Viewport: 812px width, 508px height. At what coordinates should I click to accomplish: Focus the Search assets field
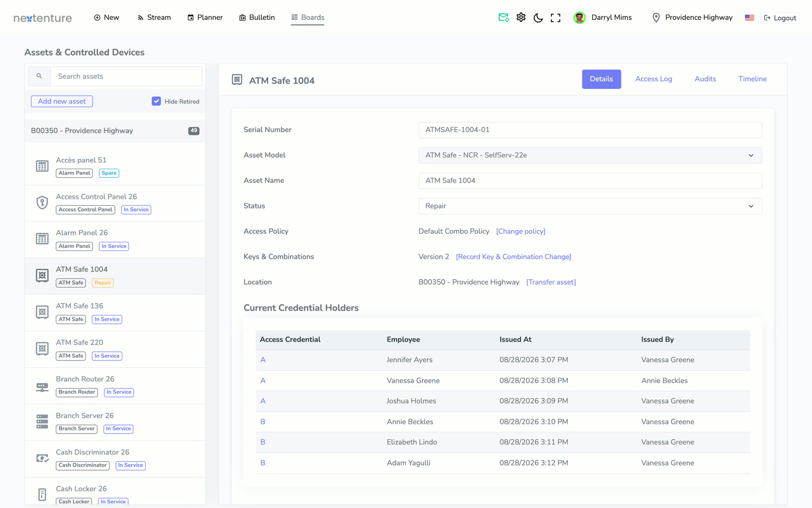[x=126, y=76]
